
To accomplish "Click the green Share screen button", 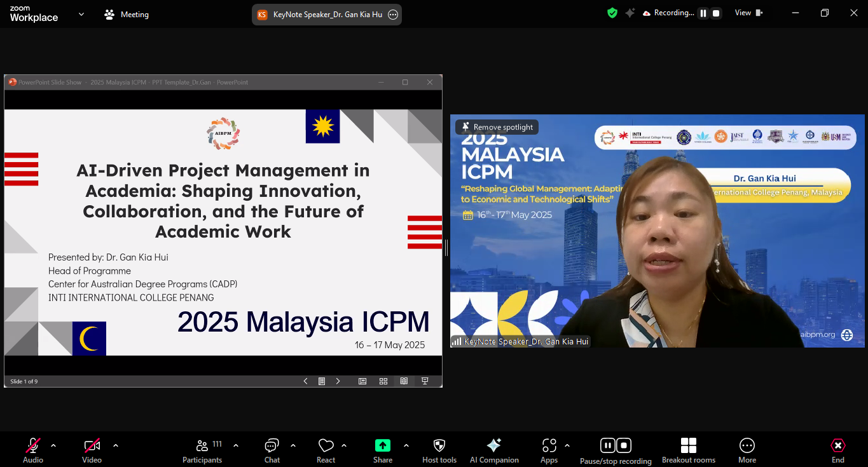I will tap(383, 450).
